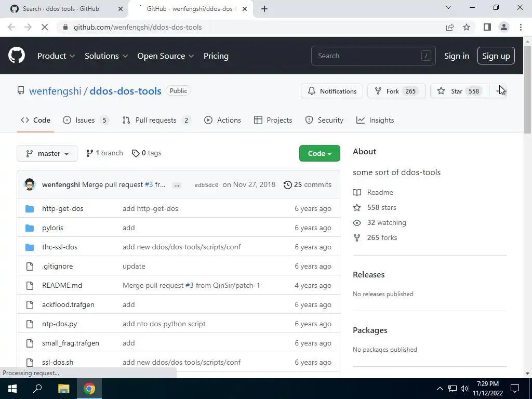Open wenfengshi owner profile link
Screen dimensions: 532x399
coord(55,91)
